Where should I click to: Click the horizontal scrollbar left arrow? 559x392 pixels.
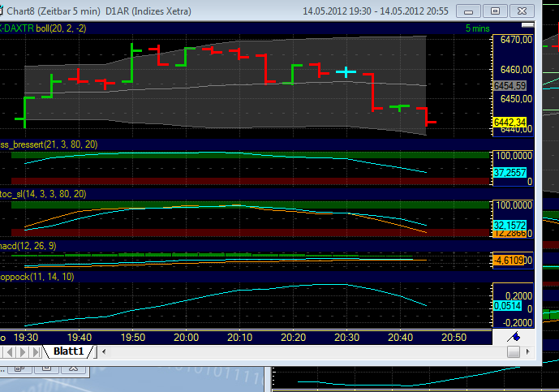pos(104,351)
